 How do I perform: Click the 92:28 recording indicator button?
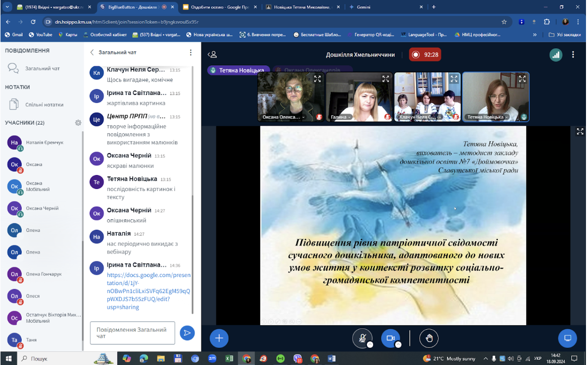[x=425, y=55]
